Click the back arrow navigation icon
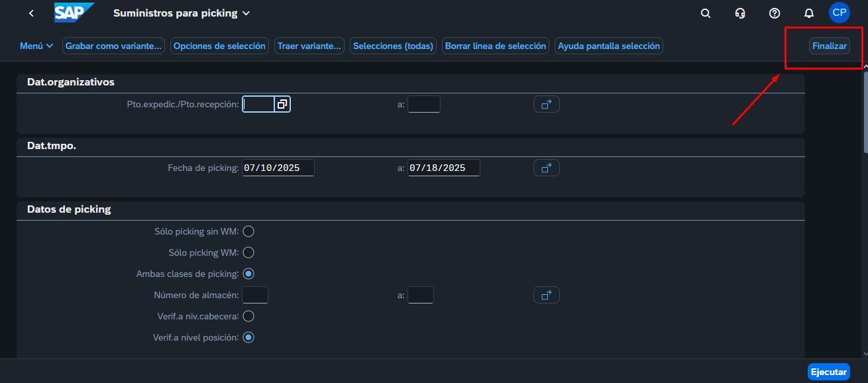The width and height of the screenshot is (868, 383). (x=31, y=13)
